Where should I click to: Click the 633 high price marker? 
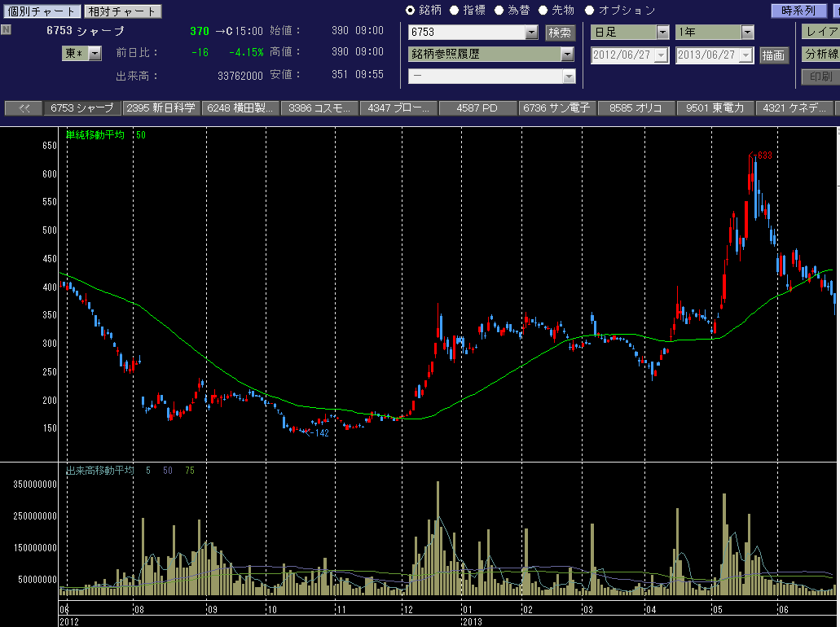pyautogui.click(x=761, y=156)
